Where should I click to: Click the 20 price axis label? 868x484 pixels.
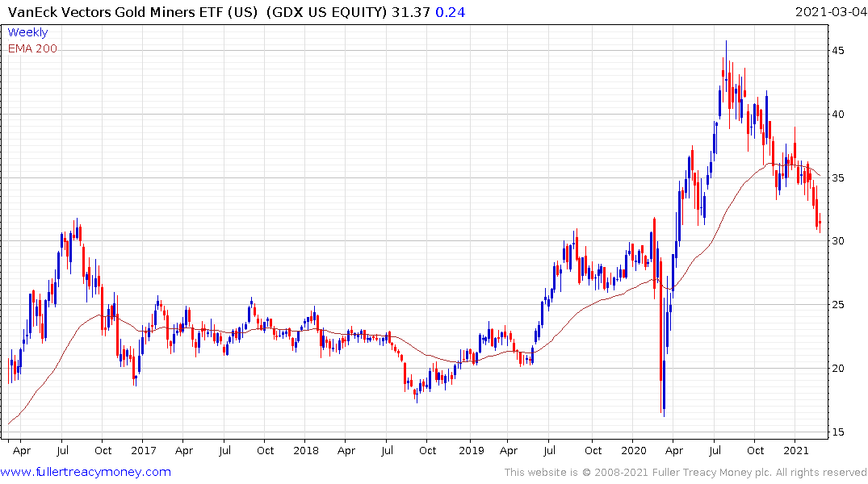(837, 368)
